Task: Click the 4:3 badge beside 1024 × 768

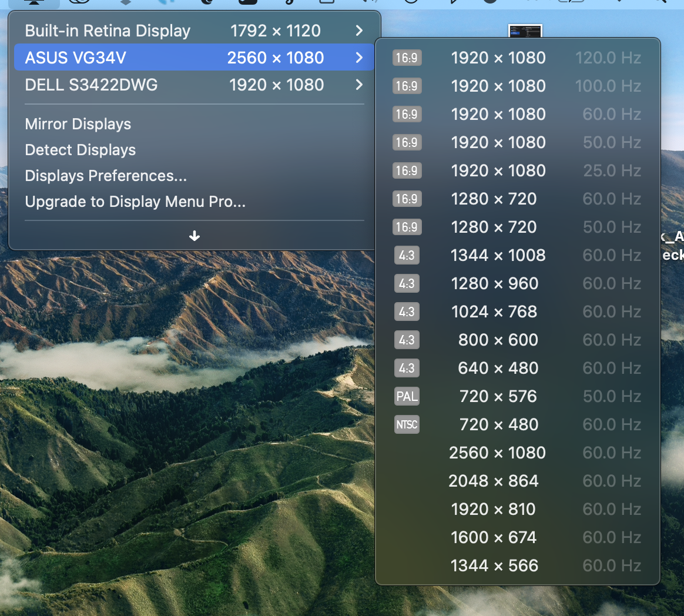Action: pyautogui.click(x=407, y=312)
